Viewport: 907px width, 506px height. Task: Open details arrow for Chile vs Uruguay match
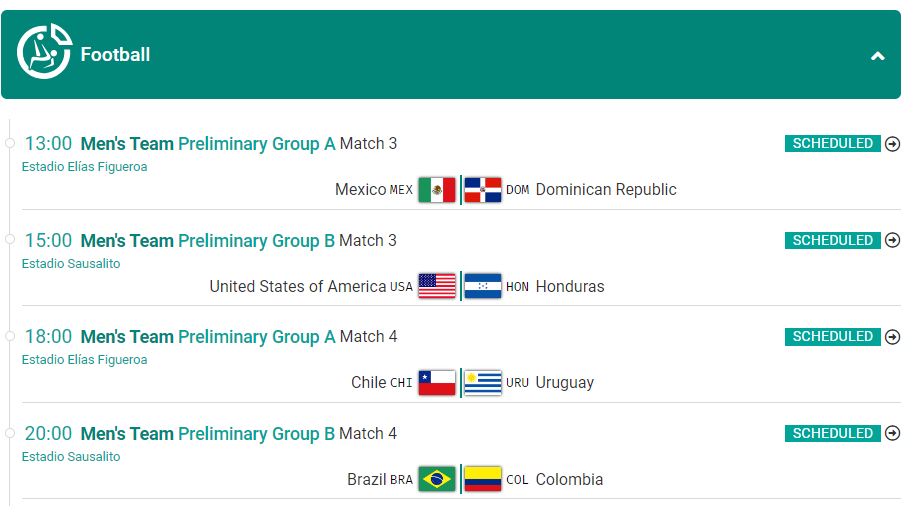[x=893, y=337]
